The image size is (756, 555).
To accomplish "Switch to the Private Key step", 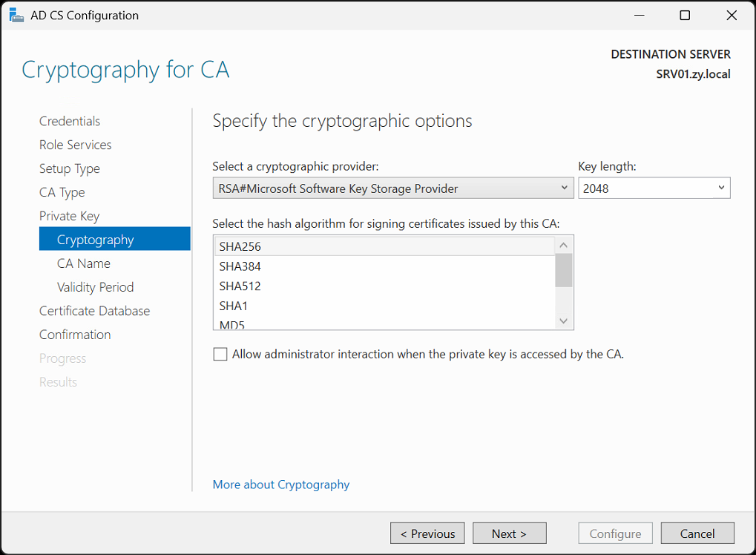I will [70, 216].
